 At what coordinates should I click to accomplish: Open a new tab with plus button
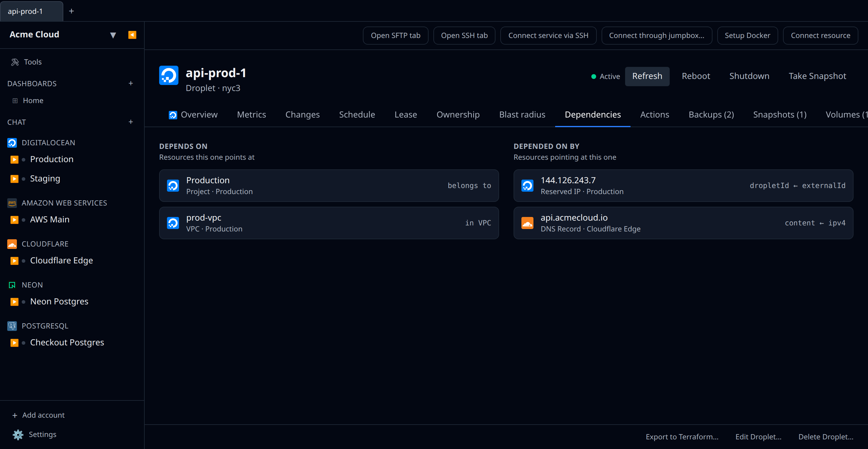tap(71, 11)
